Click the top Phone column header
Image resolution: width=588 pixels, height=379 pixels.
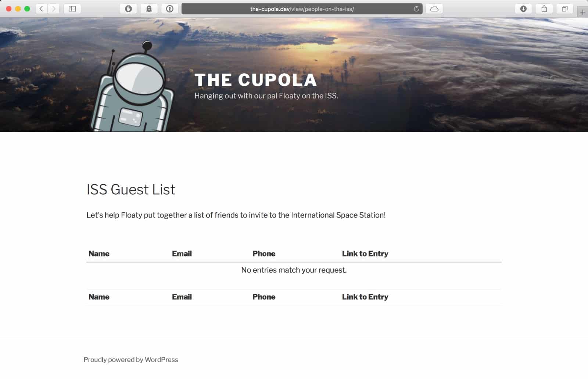pyautogui.click(x=264, y=254)
